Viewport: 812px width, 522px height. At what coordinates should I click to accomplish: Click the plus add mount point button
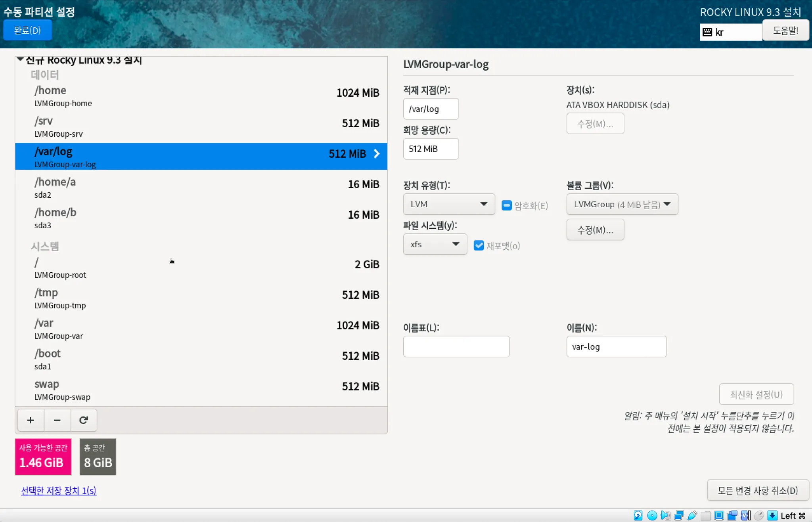31,420
